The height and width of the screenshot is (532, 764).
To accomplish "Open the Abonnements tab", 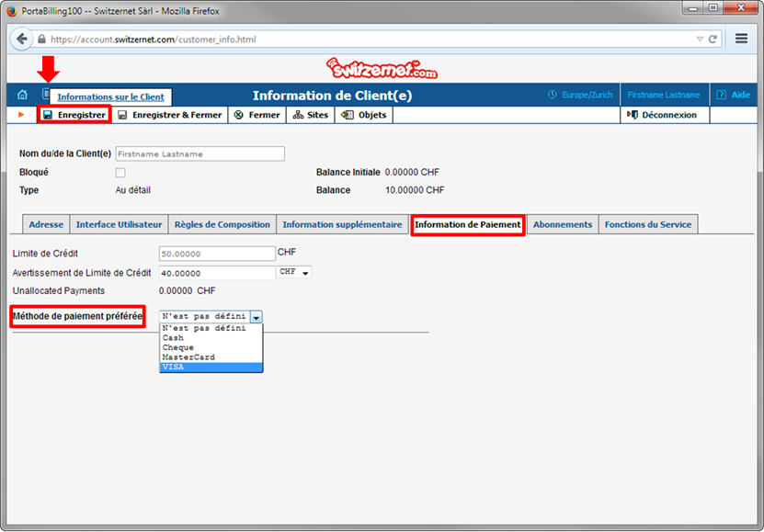I will [563, 224].
